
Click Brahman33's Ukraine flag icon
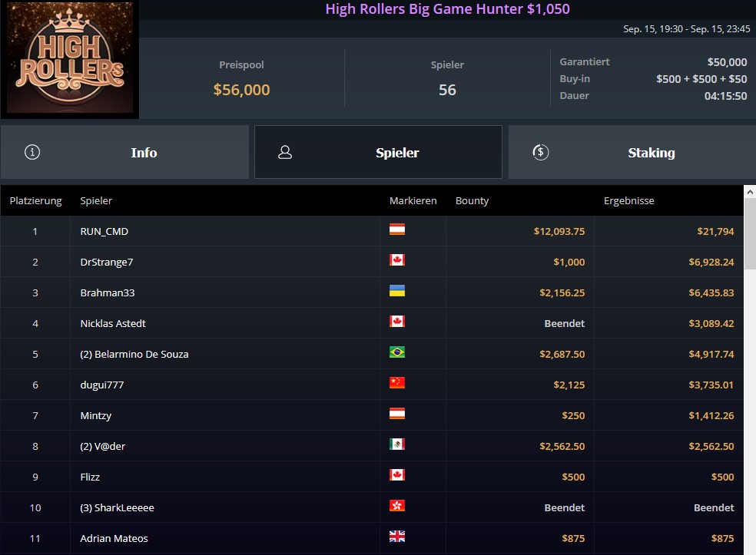(x=397, y=291)
